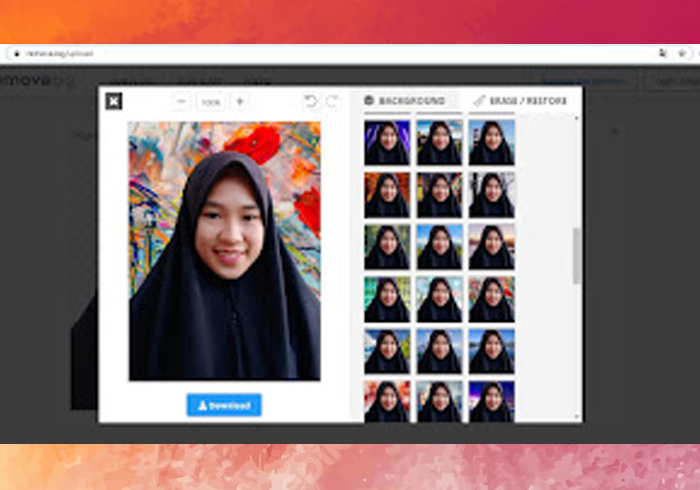700x490 pixels.
Task: Click the down arrow of the background list scrollbar
Action: click(x=576, y=417)
